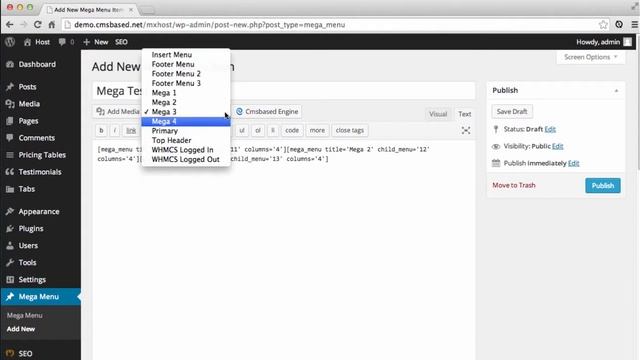Viewport: 640px width, 360px height.
Task: Select highlighted Mega 4 option
Action: point(186,122)
